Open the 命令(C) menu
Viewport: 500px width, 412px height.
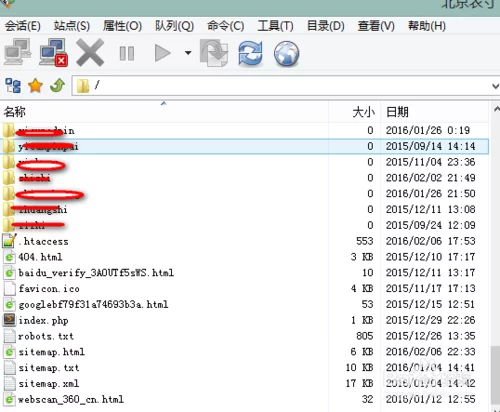[x=225, y=26]
